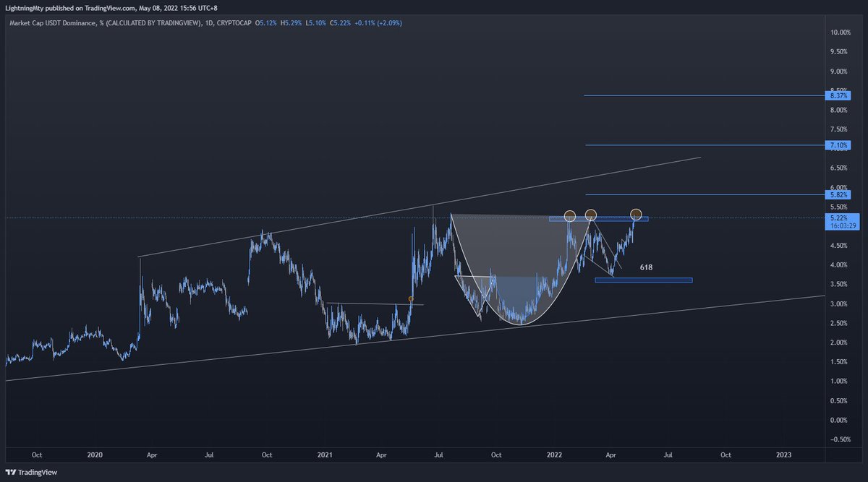
Task: Click the 7.10% target price label
Action: (x=838, y=145)
